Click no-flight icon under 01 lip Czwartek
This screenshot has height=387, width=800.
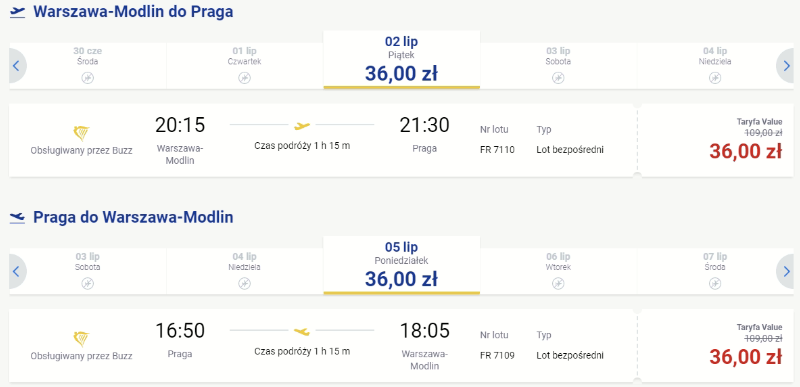click(244, 78)
